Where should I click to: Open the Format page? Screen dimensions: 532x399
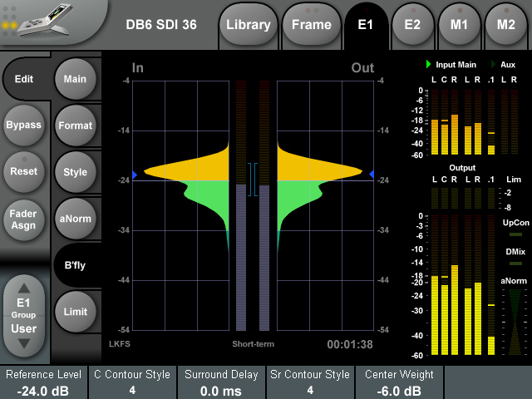point(76,126)
